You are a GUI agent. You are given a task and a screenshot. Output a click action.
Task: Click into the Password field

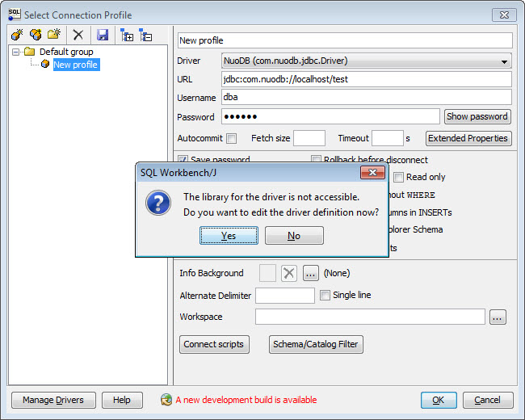click(x=330, y=116)
